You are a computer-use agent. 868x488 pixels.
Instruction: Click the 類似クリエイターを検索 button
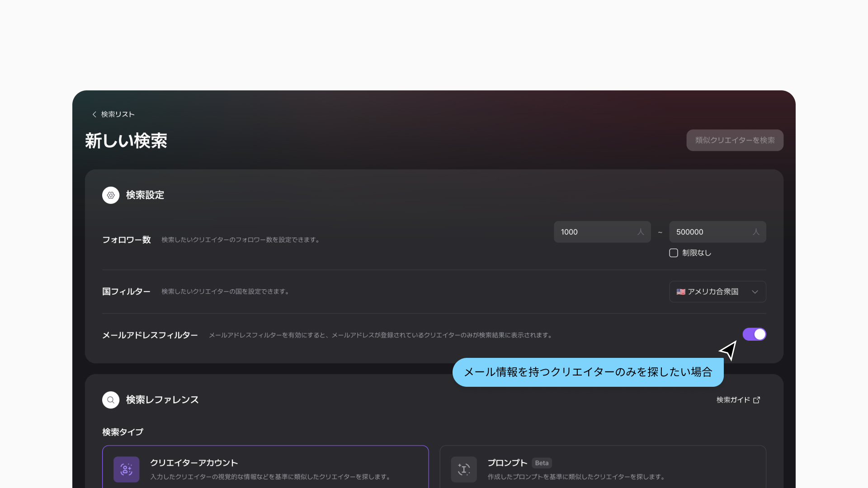[x=735, y=140]
